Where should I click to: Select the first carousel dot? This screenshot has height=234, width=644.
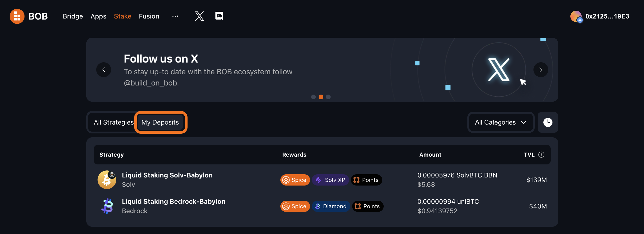point(313,97)
